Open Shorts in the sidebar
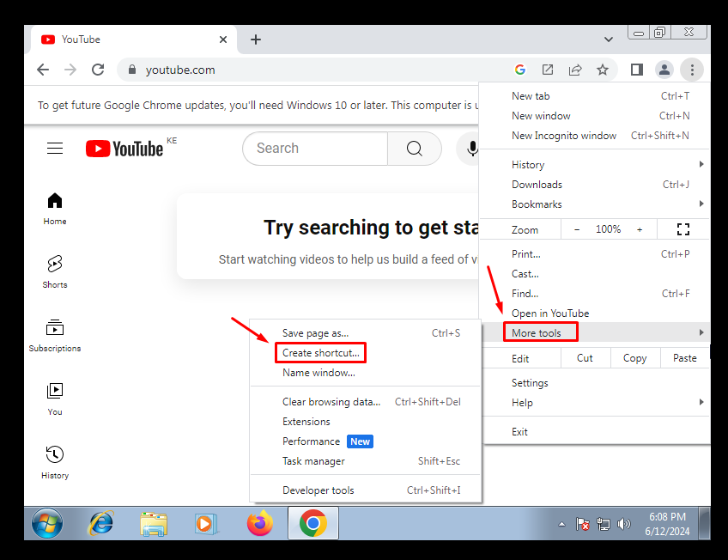Viewport: 728px width, 560px height. (x=55, y=272)
